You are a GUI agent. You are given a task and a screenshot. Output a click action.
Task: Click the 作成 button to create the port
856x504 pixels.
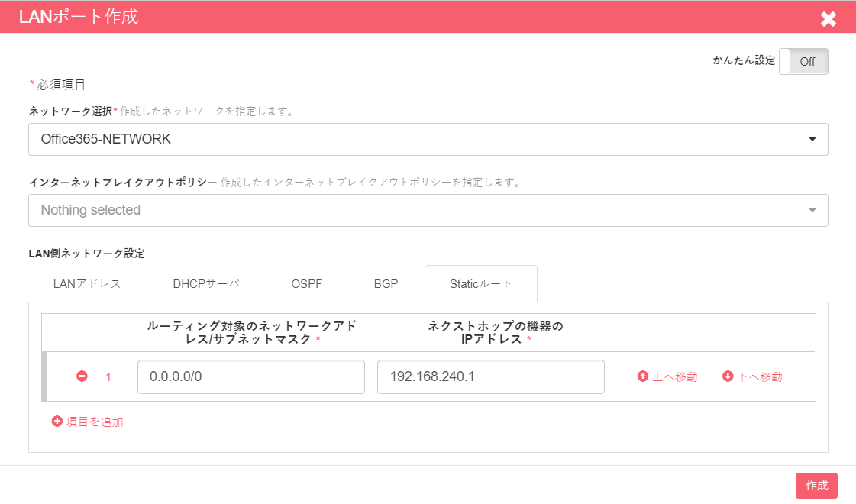click(x=816, y=486)
